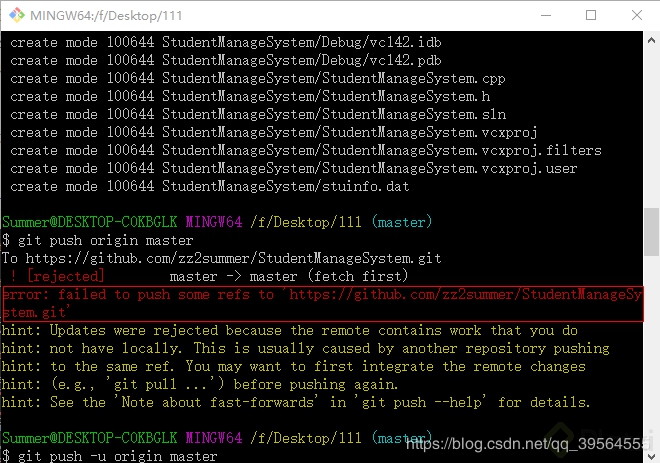Click the 'git push -u origin master' command
Screen dimensions: 660x463
coord(117,456)
